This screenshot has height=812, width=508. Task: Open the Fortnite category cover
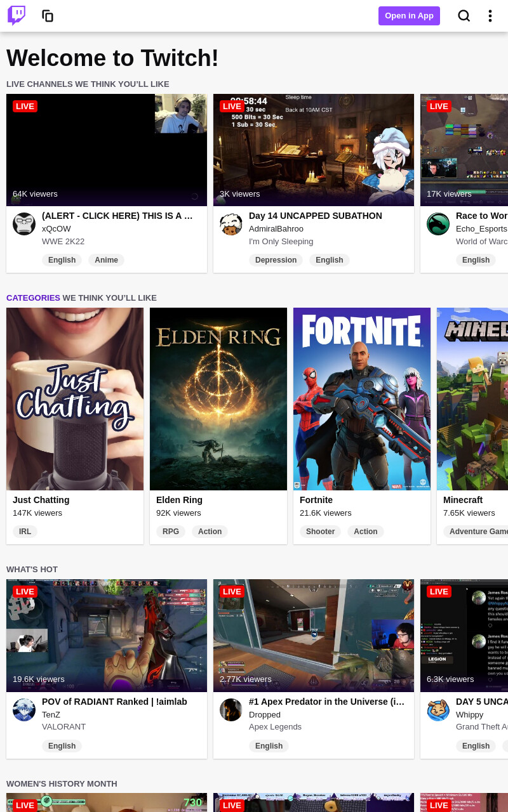[x=362, y=399]
